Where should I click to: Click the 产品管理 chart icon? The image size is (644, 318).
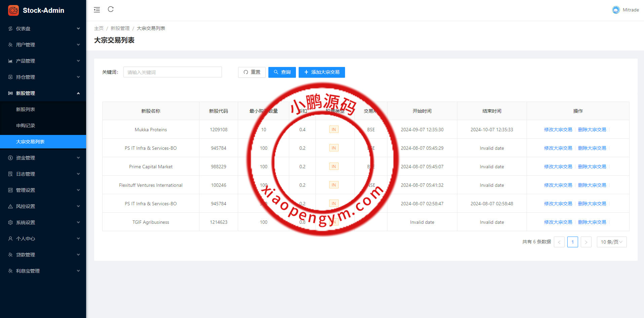click(x=10, y=61)
